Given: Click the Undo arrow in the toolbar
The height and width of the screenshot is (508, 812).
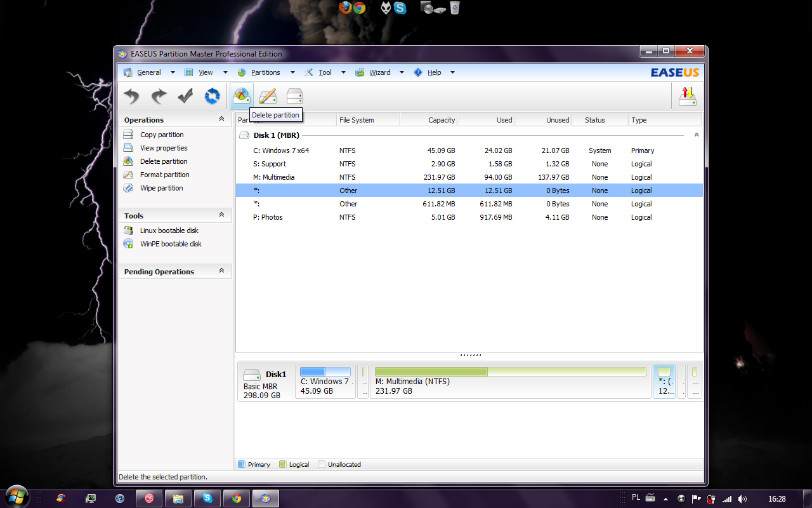Looking at the screenshot, I should [x=131, y=97].
